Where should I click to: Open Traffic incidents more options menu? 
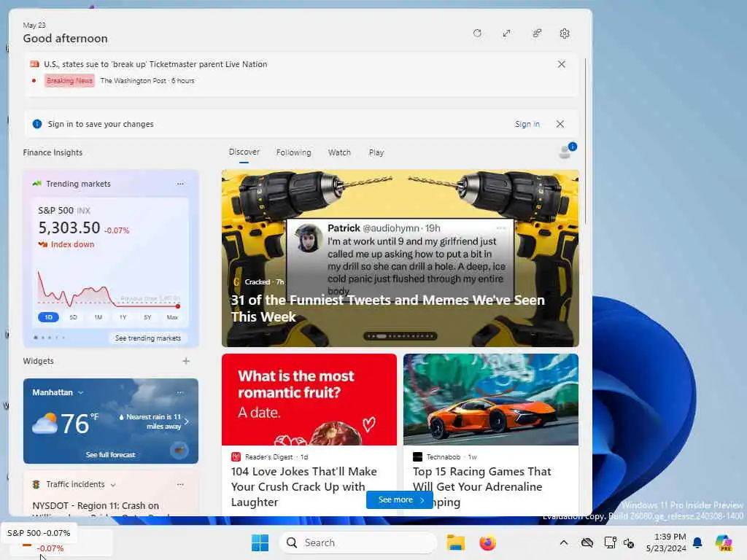[x=180, y=484]
